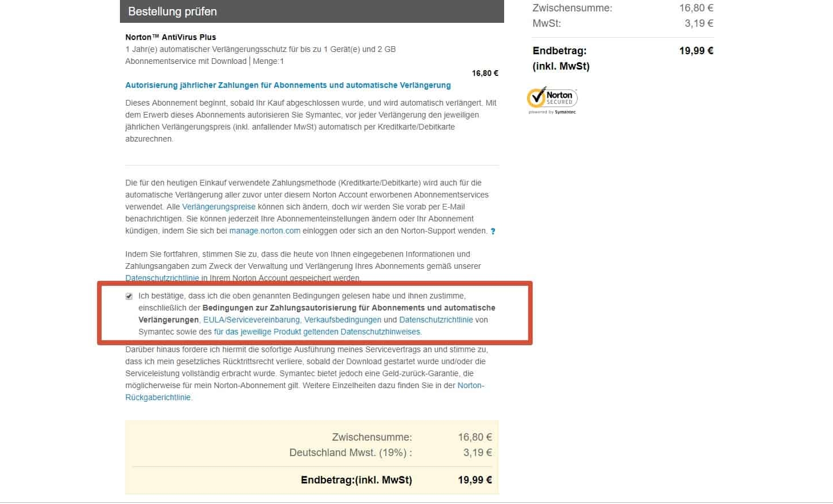Click the 'Menge:1' quantity text
Image resolution: width=833 pixels, height=504 pixels.
tap(268, 61)
